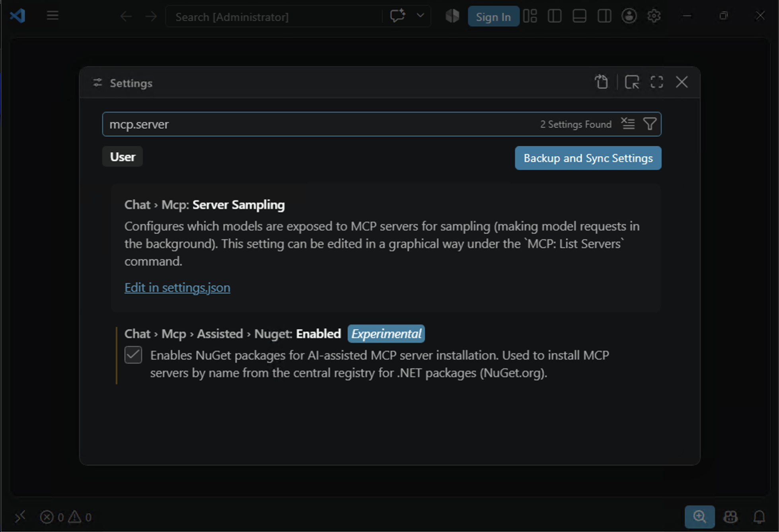Viewport: 779px width, 532px height.
Task: Open the Accounts icon in title bar
Action: tap(629, 16)
